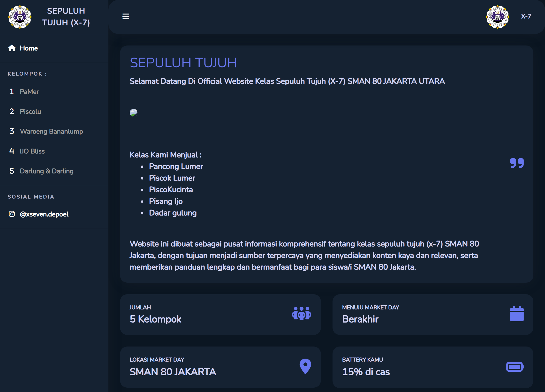Click the location pin icon
The width and height of the screenshot is (545, 392).
pos(305,366)
